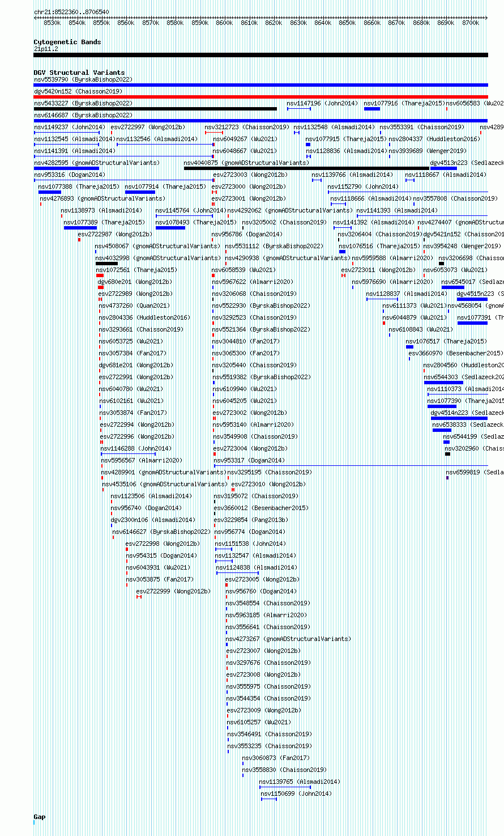Select nsv5967622 (Almarri2020) label
This screenshot has height=836, width=504.
click(x=253, y=282)
